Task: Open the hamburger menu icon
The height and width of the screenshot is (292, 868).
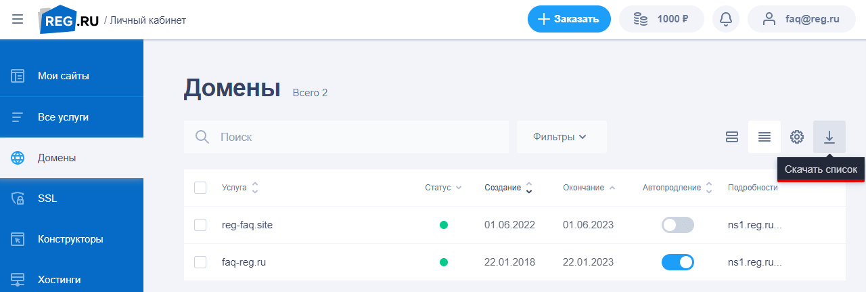Action: point(18,20)
